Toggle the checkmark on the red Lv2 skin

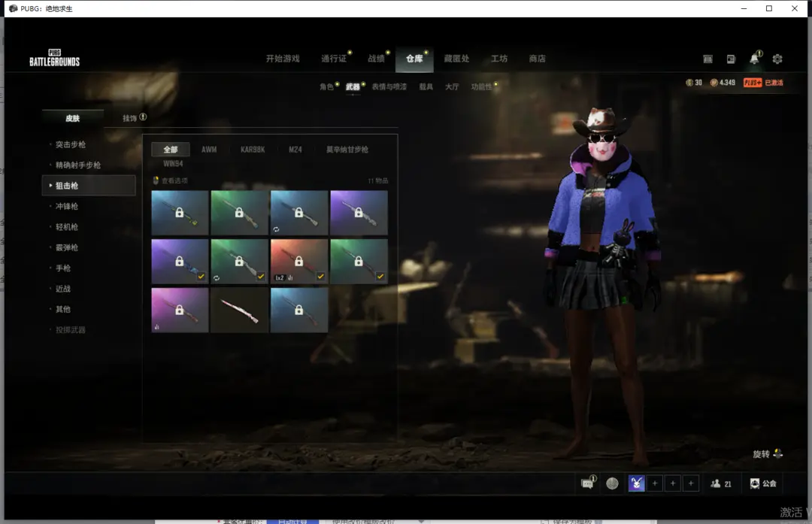click(x=320, y=277)
